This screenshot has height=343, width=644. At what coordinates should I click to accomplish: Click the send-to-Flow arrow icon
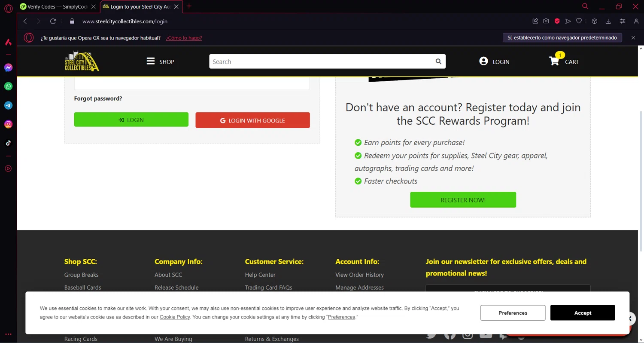pos(568,21)
